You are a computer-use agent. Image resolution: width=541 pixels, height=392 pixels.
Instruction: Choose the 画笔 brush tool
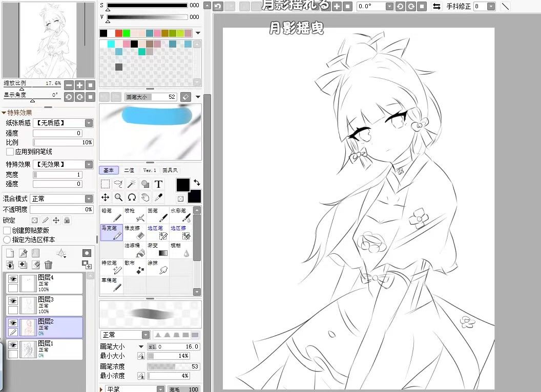coord(158,214)
